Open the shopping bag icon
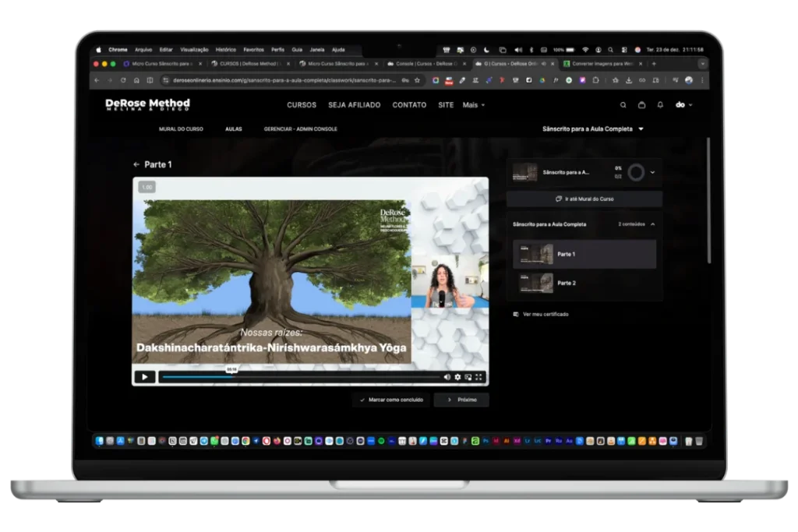798x532 pixels. (x=642, y=105)
